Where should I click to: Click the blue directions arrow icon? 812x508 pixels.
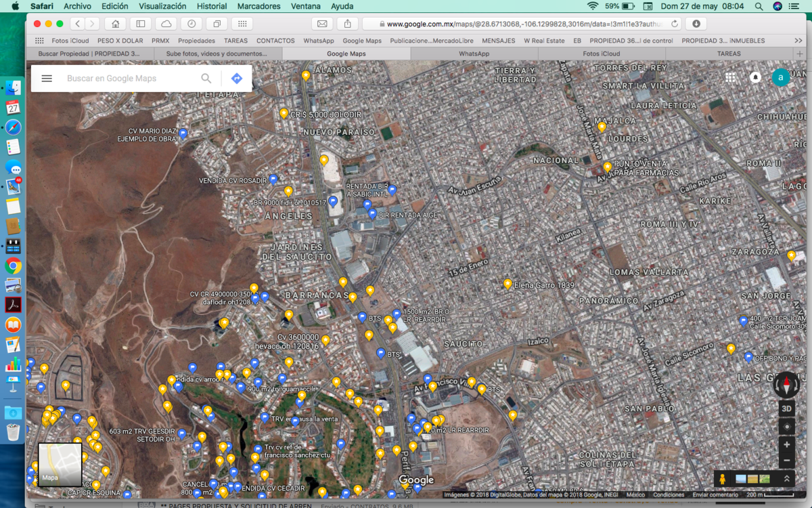236,79
